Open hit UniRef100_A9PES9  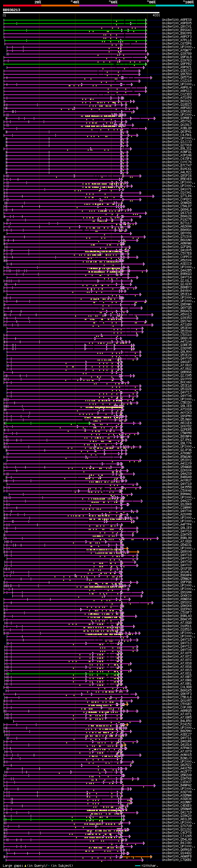[177, 20]
